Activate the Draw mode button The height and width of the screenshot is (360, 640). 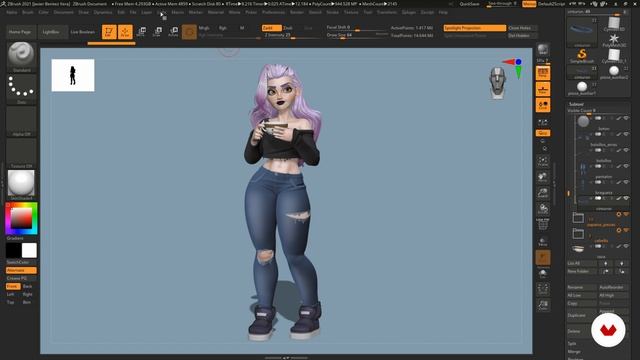click(125, 32)
